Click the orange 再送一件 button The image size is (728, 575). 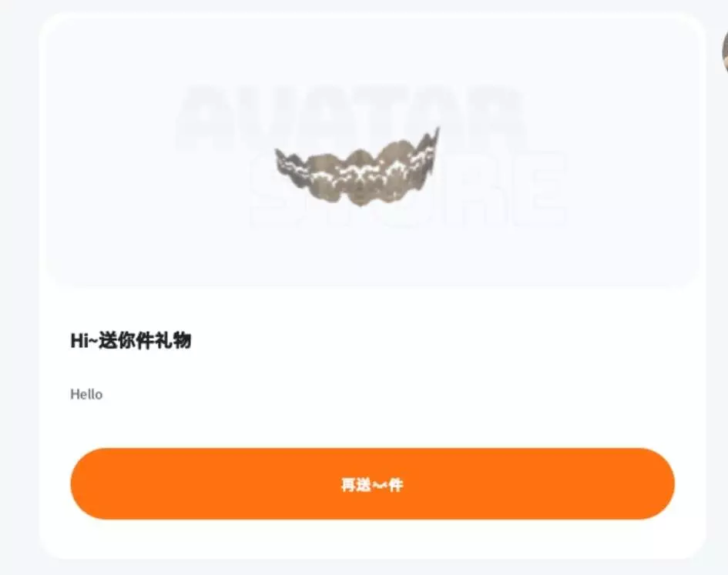tap(372, 483)
